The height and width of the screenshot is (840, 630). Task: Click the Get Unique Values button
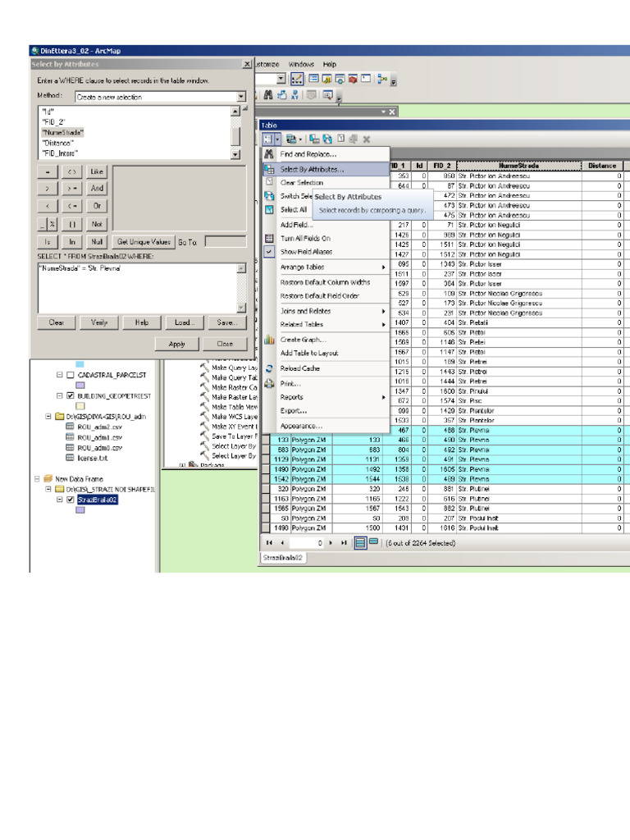coord(144,242)
